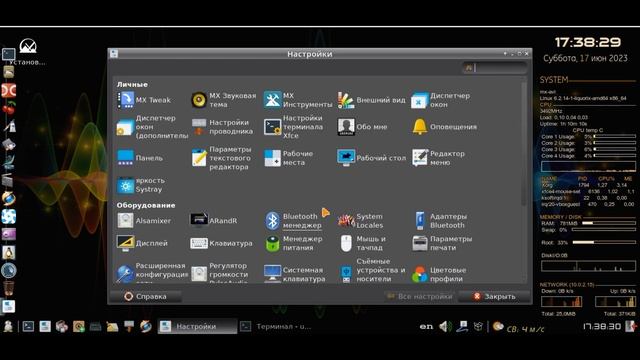Open Расширенная конфигурация сети
This screenshot has height=360, width=640.
(153, 272)
